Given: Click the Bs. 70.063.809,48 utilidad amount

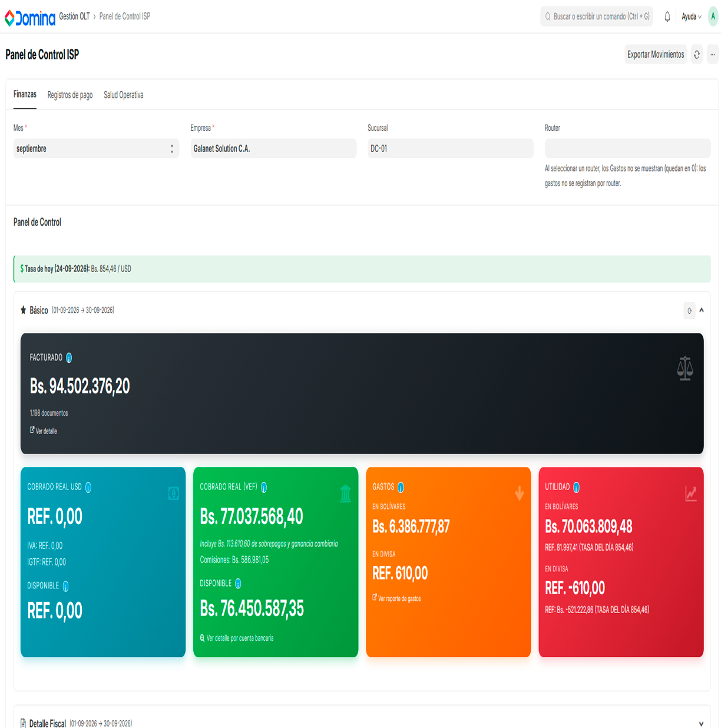Looking at the screenshot, I should click(x=588, y=526).
